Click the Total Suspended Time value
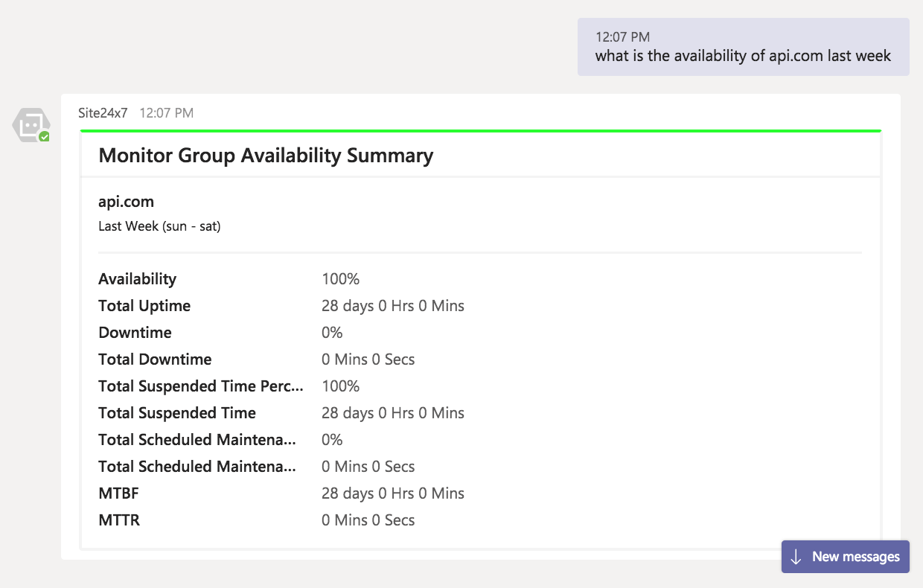The image size is (923, 588). click(x=392, y=413)
